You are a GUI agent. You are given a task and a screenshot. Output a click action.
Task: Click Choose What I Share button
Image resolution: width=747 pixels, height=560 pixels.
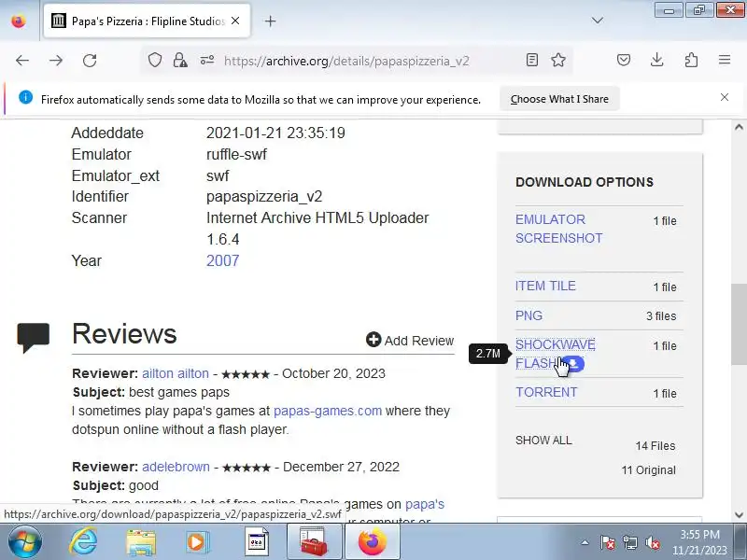click(x=559, y=99)
